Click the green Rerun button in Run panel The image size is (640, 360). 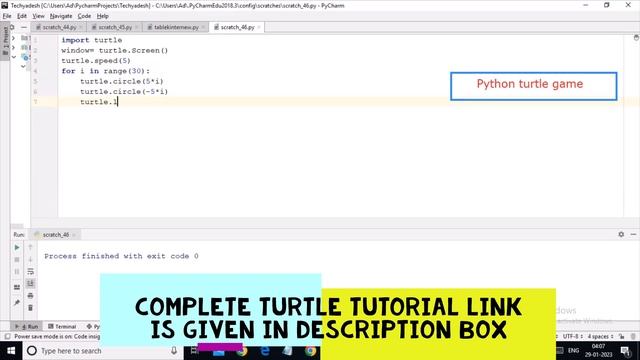(17, 248)
